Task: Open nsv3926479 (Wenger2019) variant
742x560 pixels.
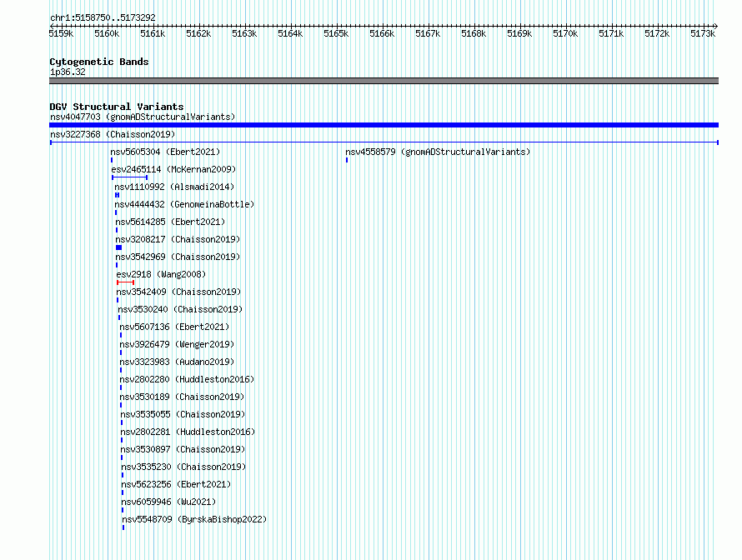Action: (x=177, y=344)
